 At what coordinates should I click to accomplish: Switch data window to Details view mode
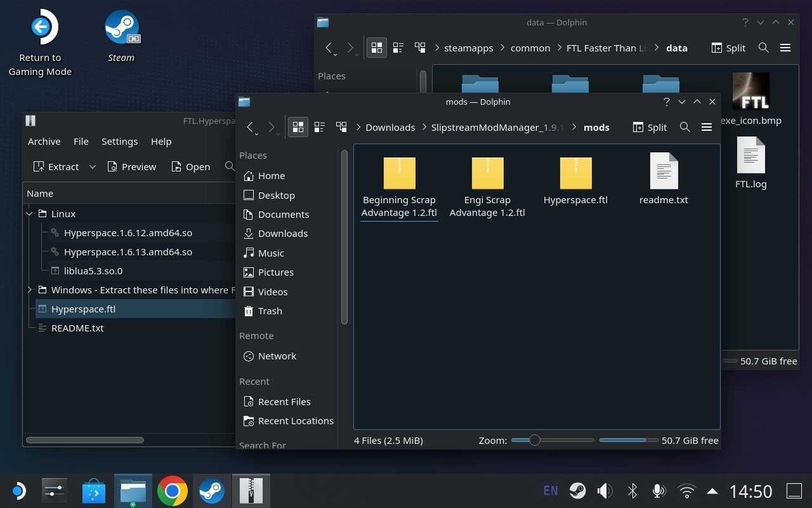[420, 48]
